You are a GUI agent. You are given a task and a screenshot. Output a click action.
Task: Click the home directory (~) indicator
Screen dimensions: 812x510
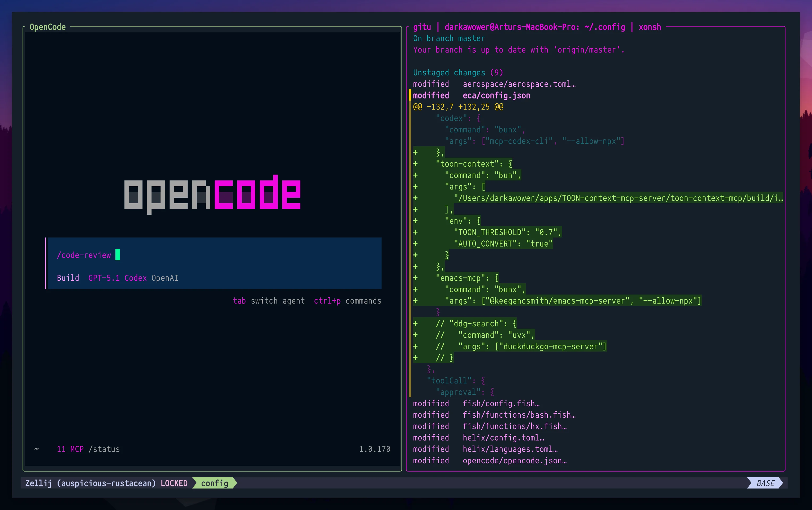coord(36,449)
